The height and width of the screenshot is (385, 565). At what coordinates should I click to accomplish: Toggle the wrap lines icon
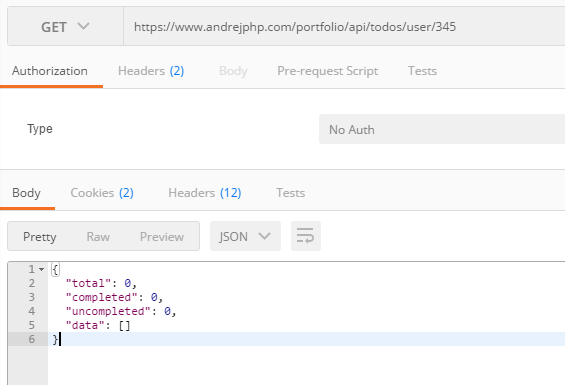pyautogui.click(x=306, y=236)
